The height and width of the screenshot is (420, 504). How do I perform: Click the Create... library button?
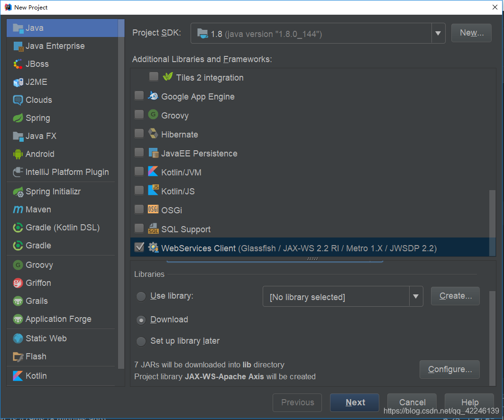(x=455, y=296)
